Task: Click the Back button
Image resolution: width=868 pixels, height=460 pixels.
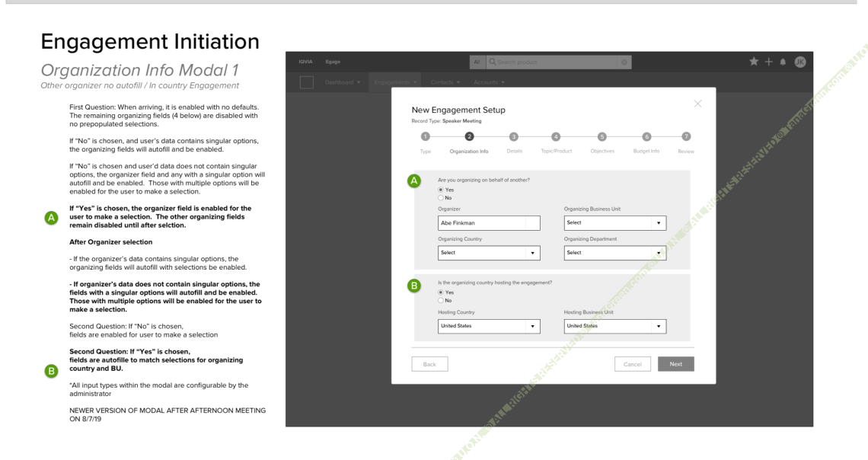Action: click(429, 364)
